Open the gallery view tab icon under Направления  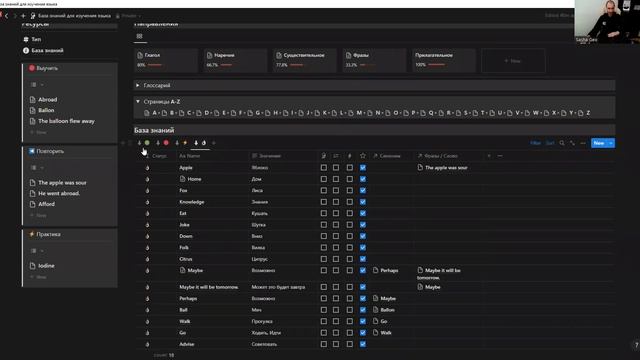click(x=140, y=36)
